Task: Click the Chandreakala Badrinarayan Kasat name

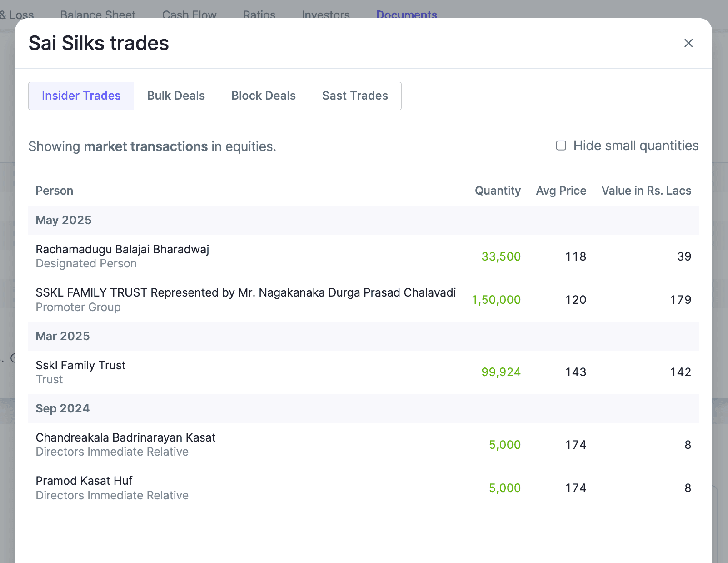Action: (125, 437)
